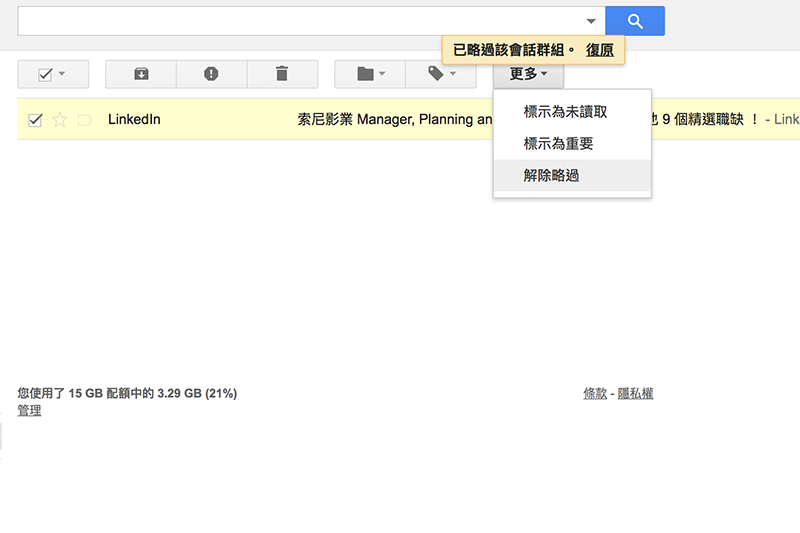The image size is (800, 533).
Task: Focus the mail search input field
Action: [x=300, y=21]
